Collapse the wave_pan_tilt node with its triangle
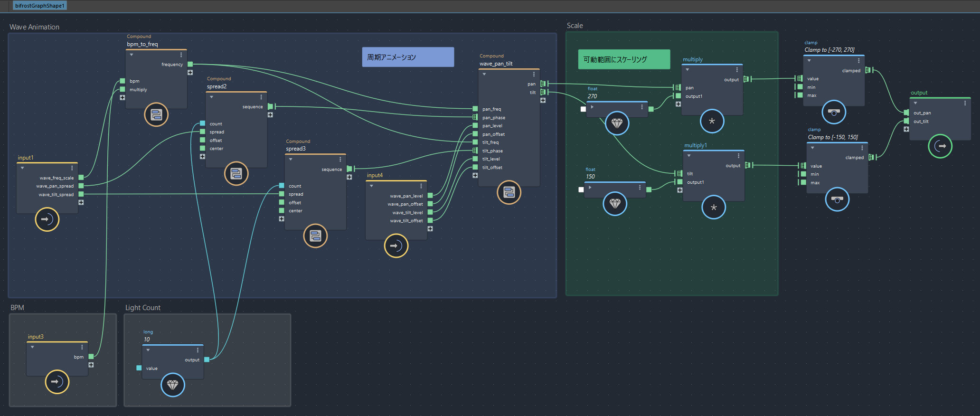Image resolution: width=980 pixels, height=416 pixels. click(484, 74)
